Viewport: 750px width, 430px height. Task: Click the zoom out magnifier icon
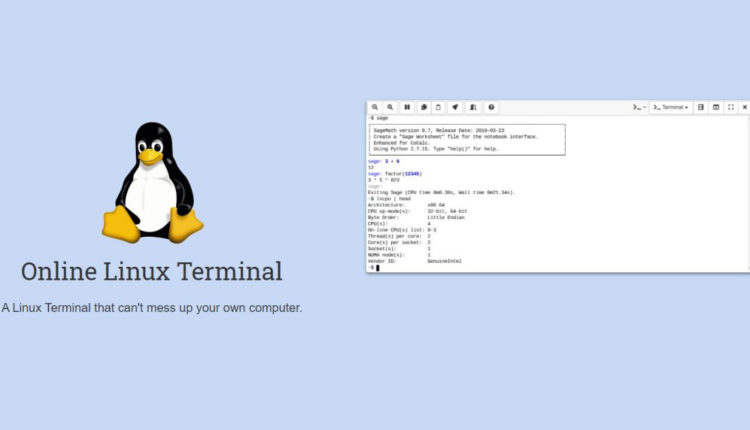(375, 107)
